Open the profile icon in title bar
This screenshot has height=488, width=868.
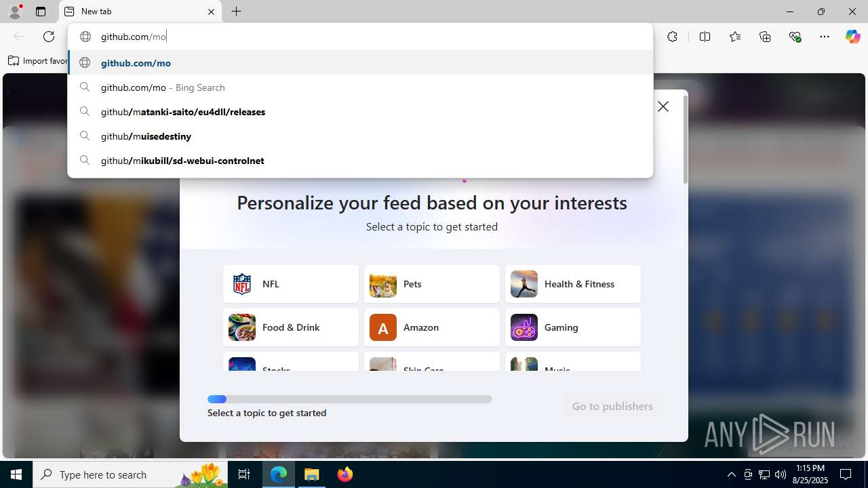click(x=15, y=12)
